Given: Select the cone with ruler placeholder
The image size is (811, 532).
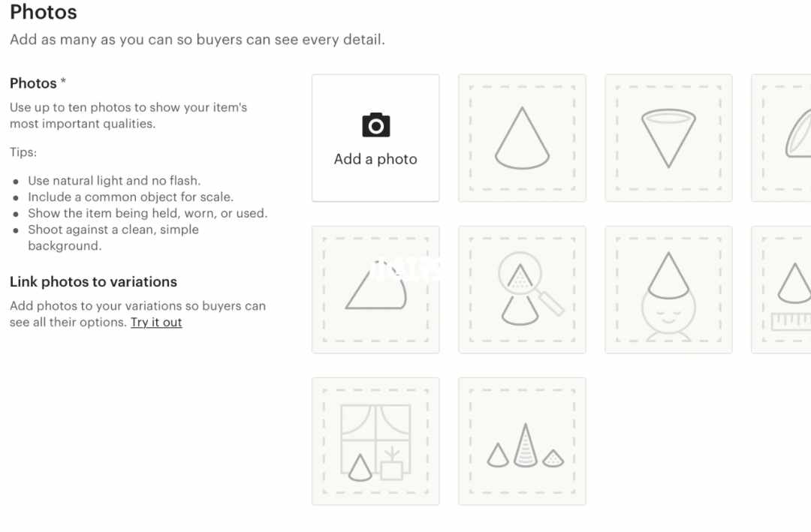Looking at the screenshot, I should tap(782, 290).
